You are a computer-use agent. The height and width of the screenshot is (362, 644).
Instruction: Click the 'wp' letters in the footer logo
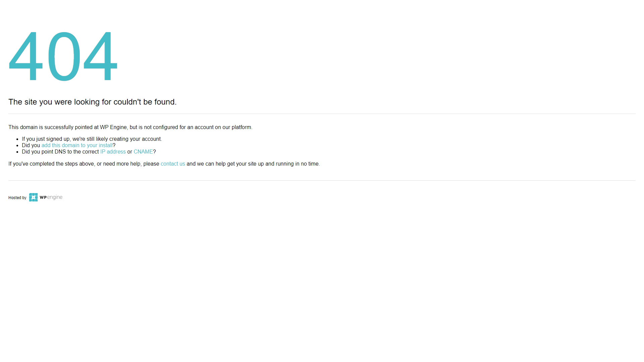(42, 197)
